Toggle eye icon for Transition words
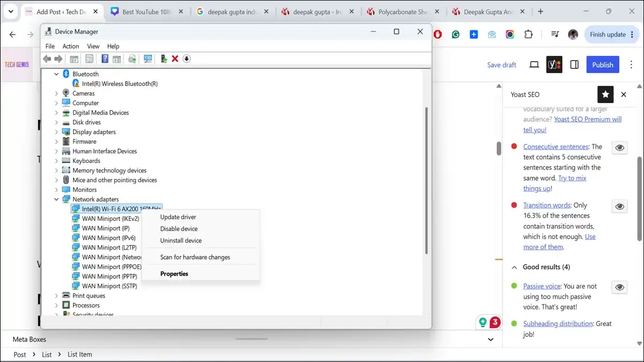 pos(619,206)
